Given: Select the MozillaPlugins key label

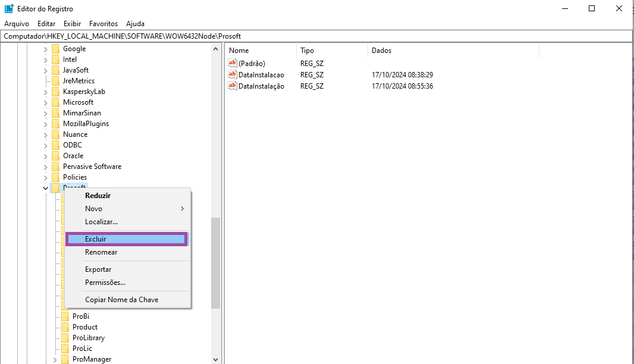Looking at the screenshot, I should point(86,124).
